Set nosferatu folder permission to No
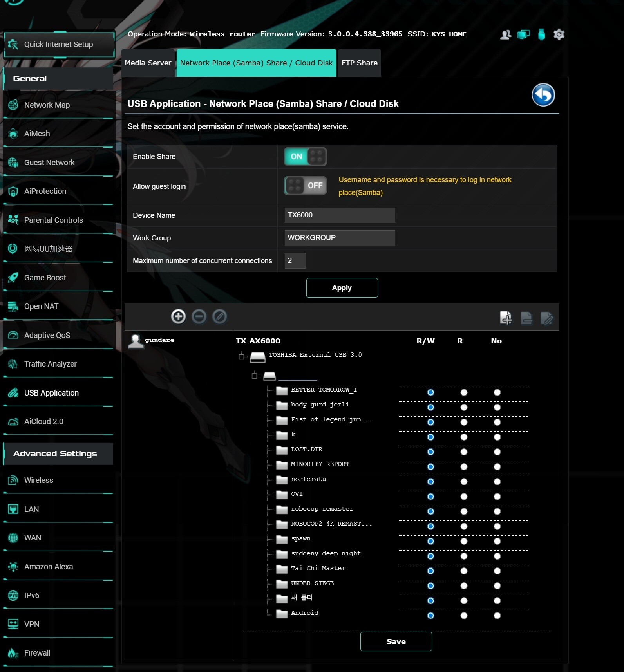Screen dimensions: 624x672 tap(497, 482)
